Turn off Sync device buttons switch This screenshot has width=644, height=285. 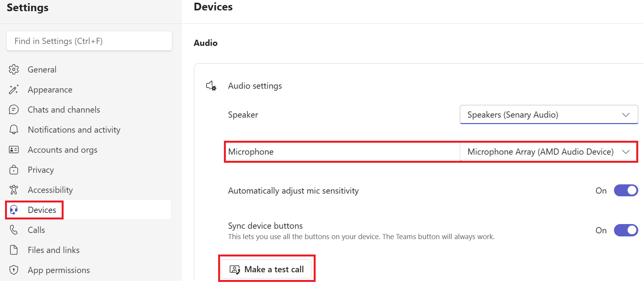point(626,230)
